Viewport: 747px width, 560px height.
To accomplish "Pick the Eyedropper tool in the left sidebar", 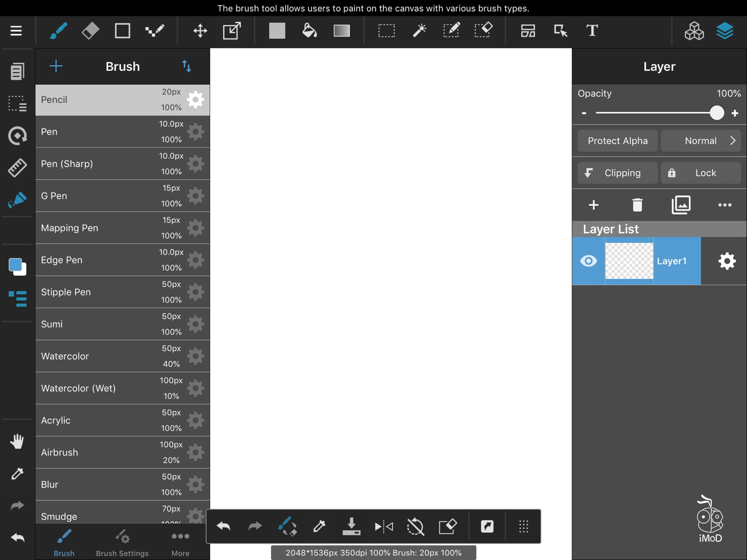I will coord(17,473).
